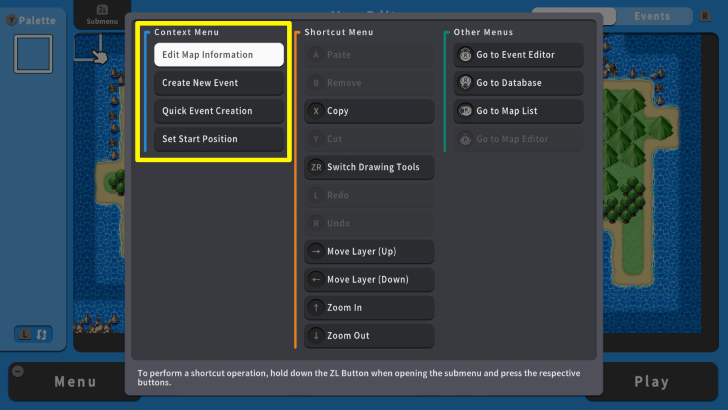The height and width of the screenshot is (410, 728).
Task: Click the Redo shortcut entry
Action: point(369,195)
